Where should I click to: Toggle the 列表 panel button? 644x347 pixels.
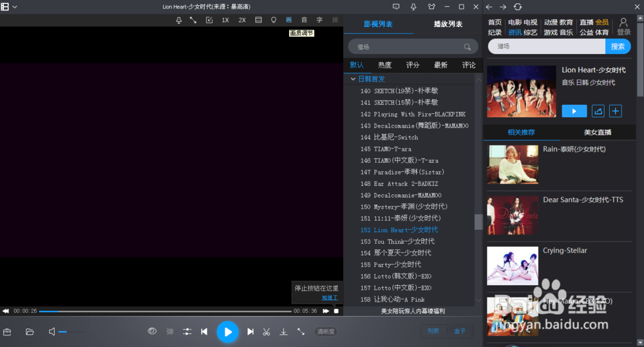point(433,331)
